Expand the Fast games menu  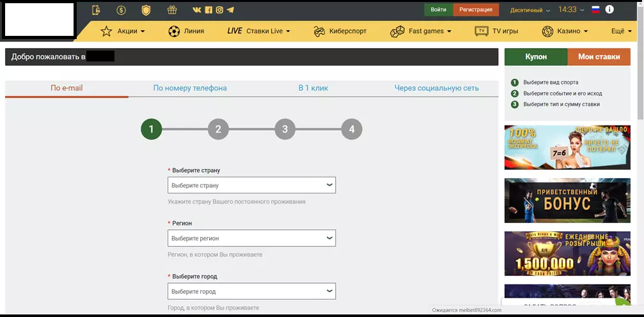[x=430, y=31]
